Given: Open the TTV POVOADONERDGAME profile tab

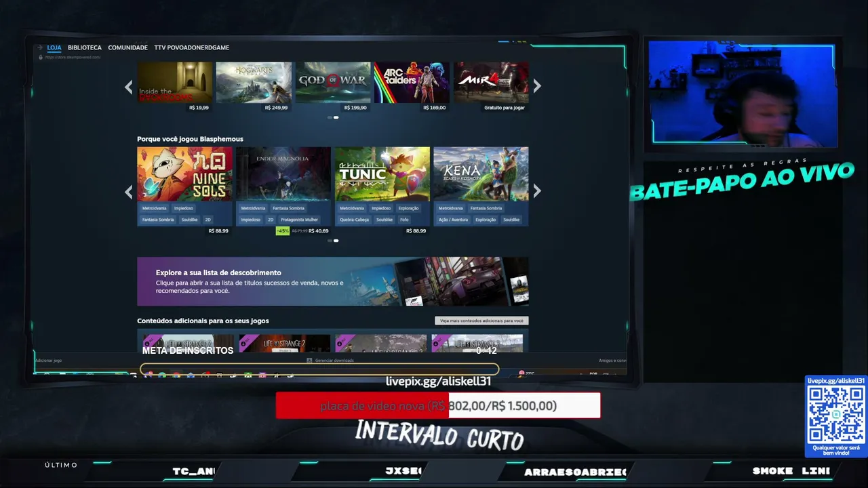Looking at the screenshot, I should point(192,47).
